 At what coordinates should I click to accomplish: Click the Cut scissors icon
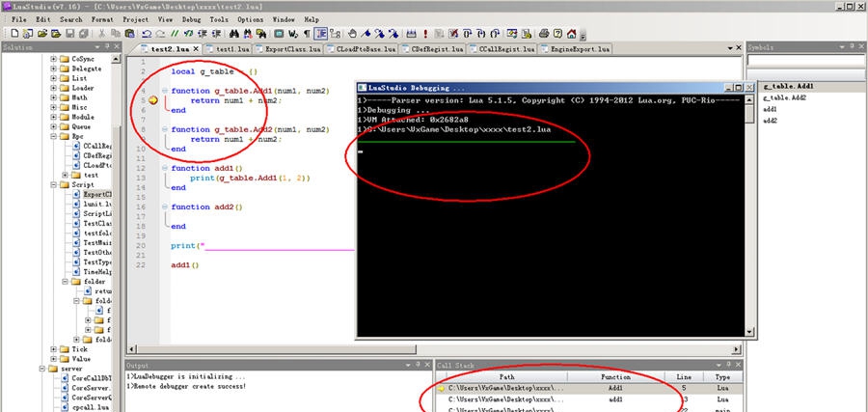click(x=103, y=32)
